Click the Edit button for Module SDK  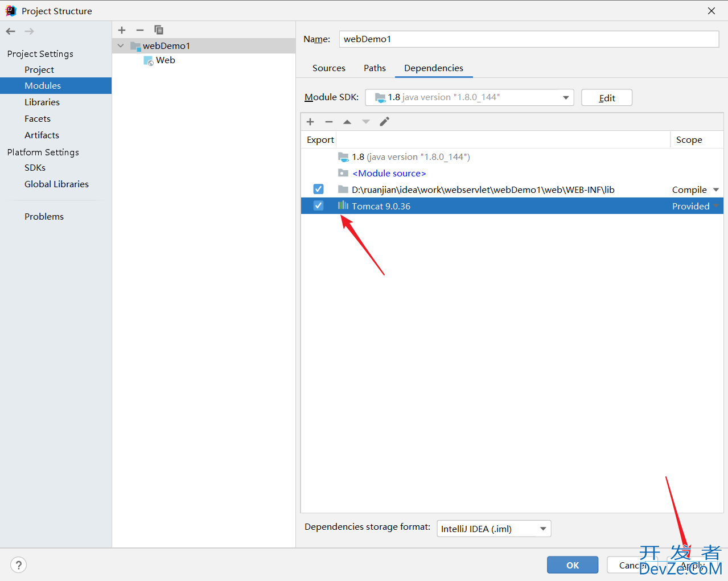coord(607,98)
